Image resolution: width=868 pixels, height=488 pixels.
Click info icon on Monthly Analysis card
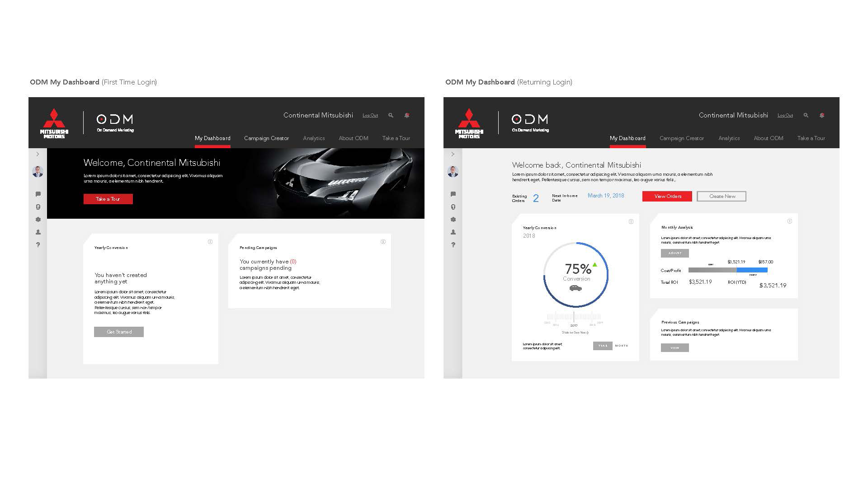pos(790,221)
